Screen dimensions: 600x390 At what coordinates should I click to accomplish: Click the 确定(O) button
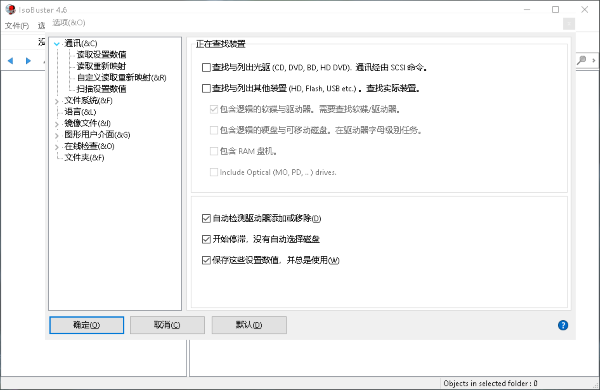coord(86,325)
